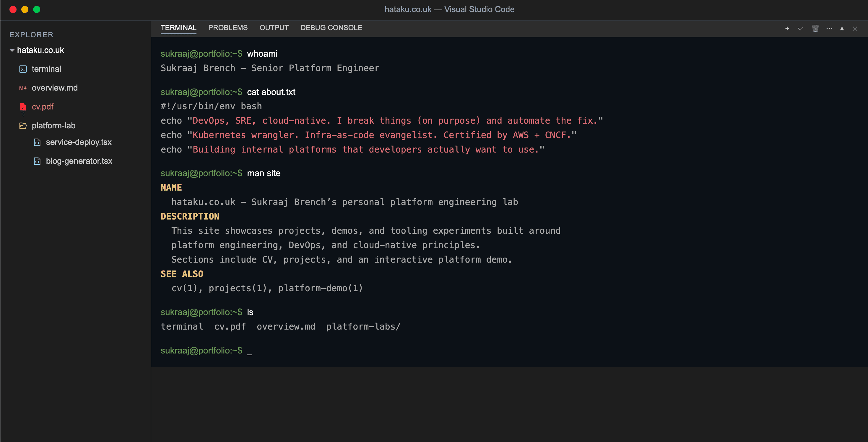Maximize the panel with the upward chevron icon
This screenshot has width=868, height=442.
click(841, 29)
